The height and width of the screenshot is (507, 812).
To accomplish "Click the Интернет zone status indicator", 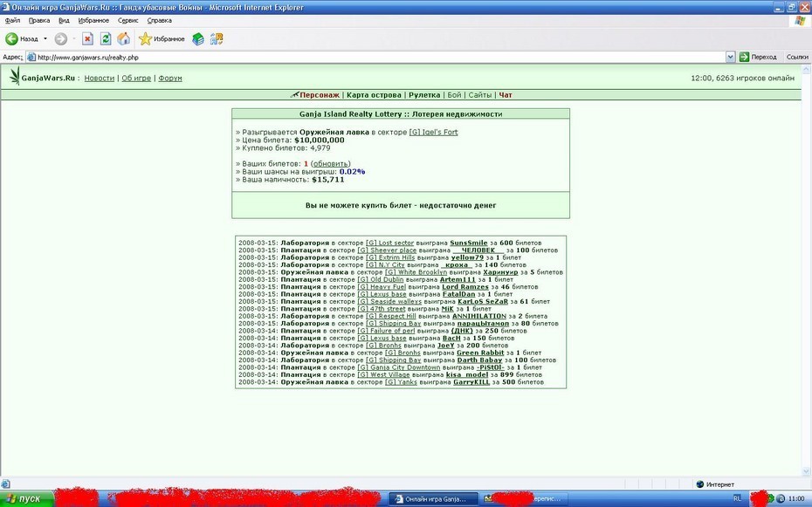I will click(x=715, y=484).
